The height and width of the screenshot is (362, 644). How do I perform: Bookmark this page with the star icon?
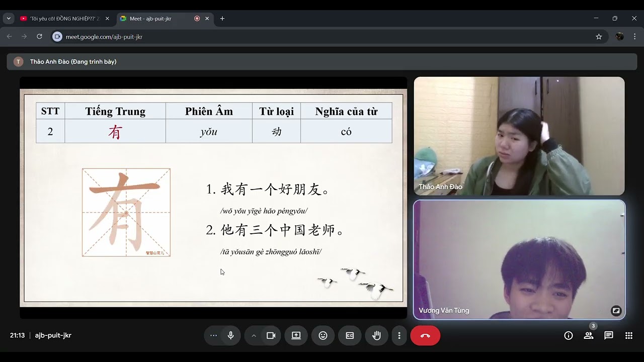click(599, 37)
